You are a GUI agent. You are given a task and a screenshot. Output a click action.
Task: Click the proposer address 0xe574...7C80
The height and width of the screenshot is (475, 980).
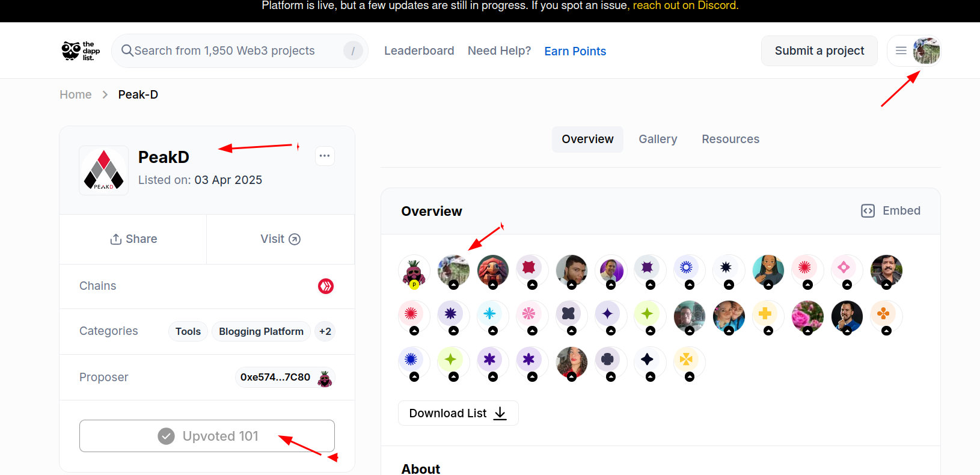(275, 378)
